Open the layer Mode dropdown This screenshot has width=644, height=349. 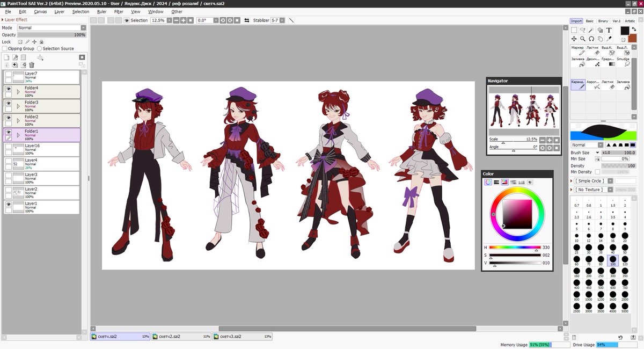click(52, 27)
